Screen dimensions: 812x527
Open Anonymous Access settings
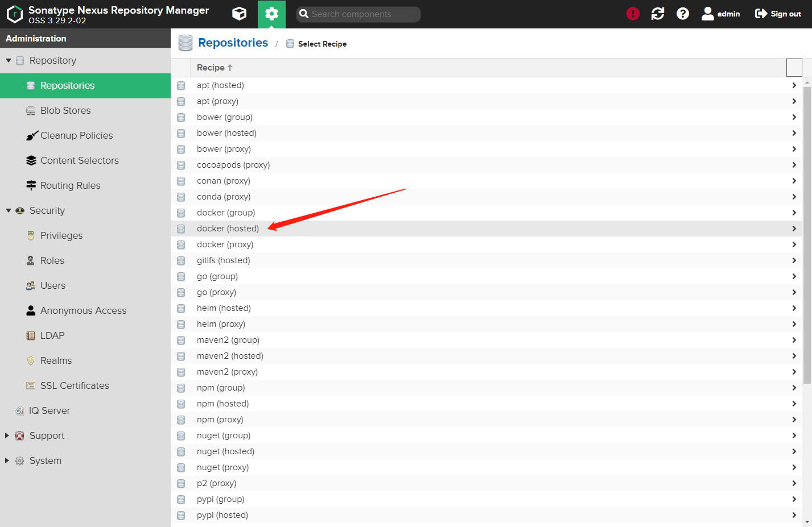click(85, 310)
